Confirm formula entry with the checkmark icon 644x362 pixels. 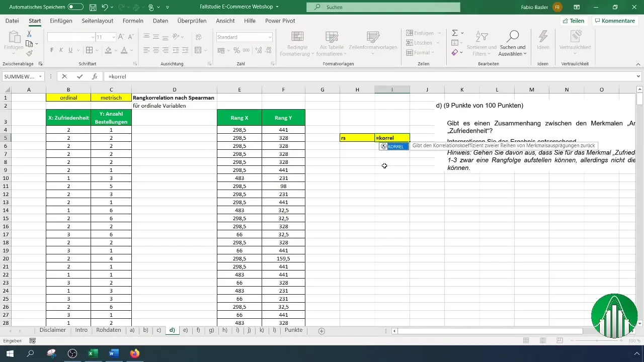click(x=79, y=76)
